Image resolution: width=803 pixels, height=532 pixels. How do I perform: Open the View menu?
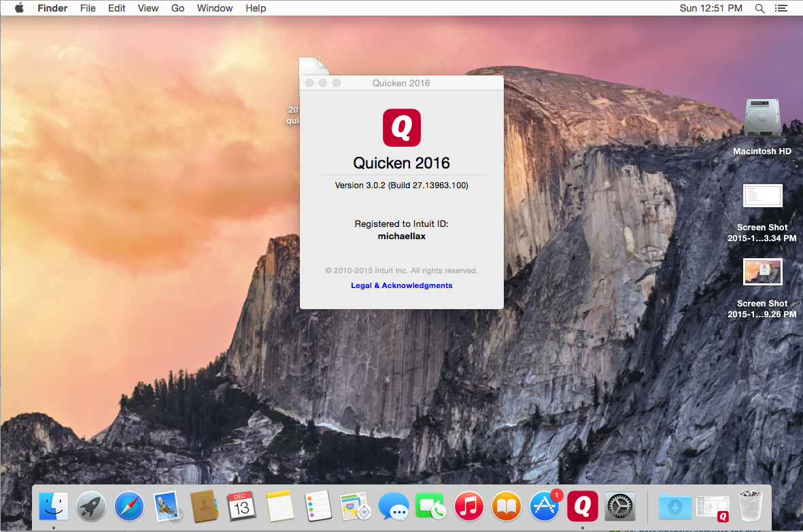click(x=148, y=8)
